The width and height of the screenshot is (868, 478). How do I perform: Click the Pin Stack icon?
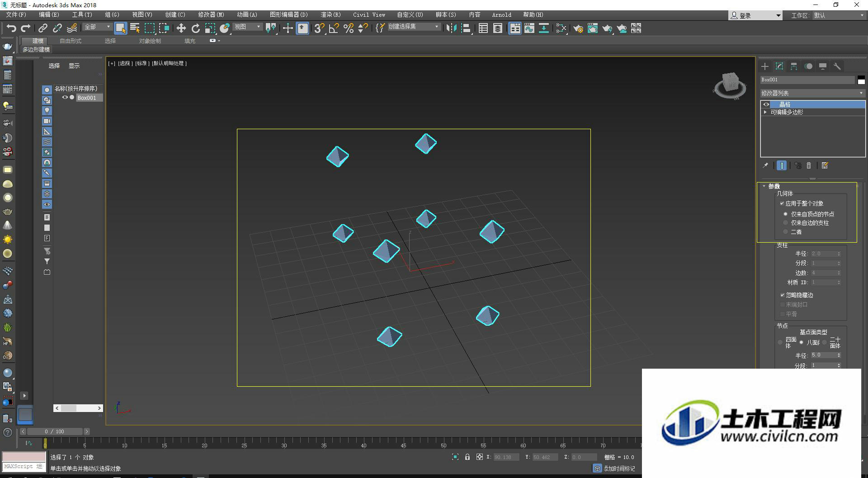pyautogui.click(x=765, y=165)
